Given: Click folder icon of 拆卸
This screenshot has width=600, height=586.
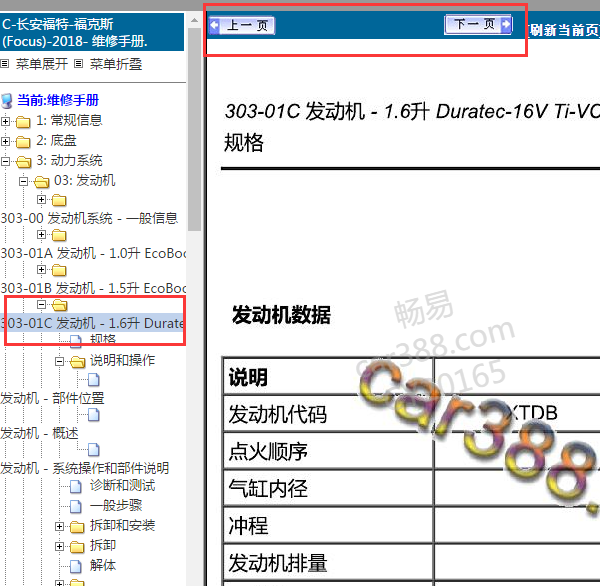Looking at the screenshot, I should [x=77, y=547].
